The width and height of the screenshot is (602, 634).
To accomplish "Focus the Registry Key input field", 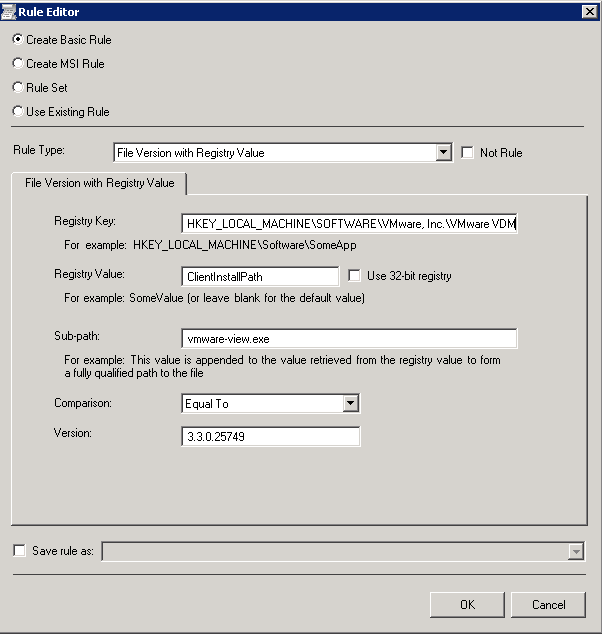I will point(349,224).
